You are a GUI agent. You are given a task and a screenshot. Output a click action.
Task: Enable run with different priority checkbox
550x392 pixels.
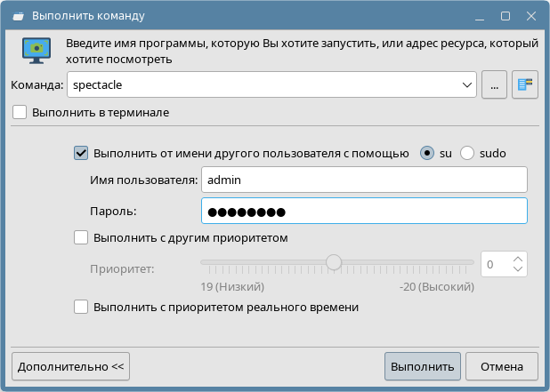click(x=81, y=237)
